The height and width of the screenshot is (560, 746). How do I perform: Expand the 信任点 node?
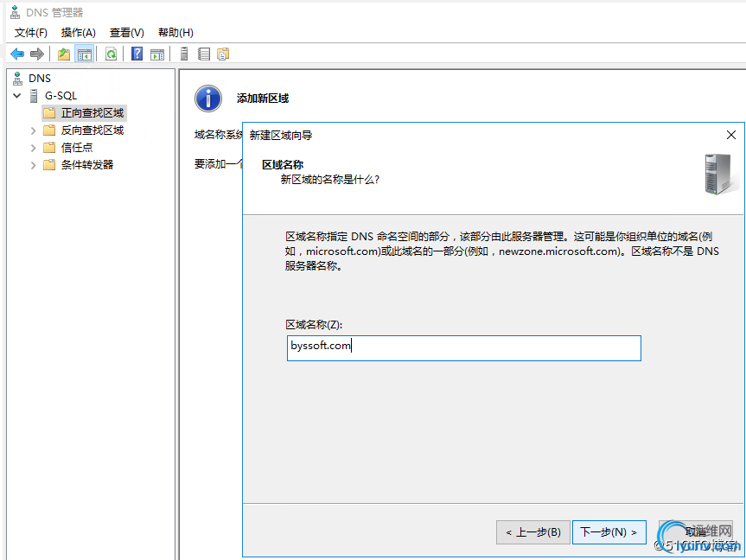[x=34, y=148]
